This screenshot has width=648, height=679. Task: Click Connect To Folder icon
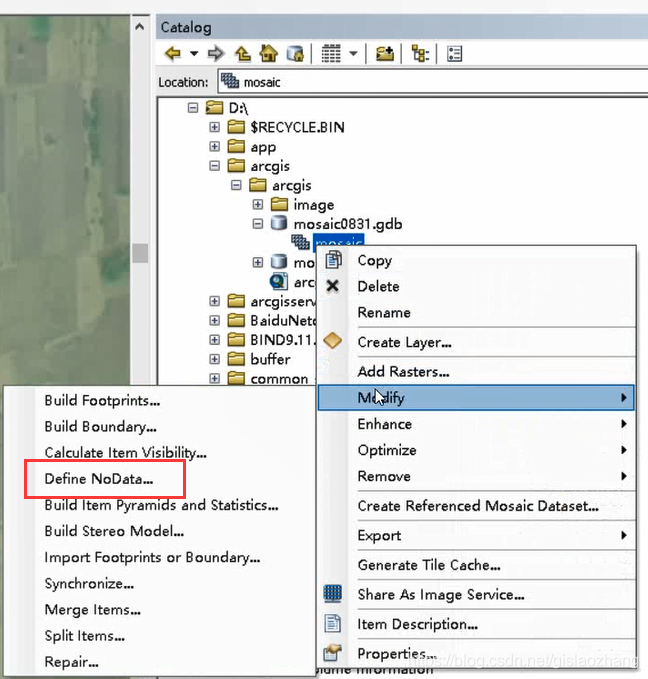(385, 54)
